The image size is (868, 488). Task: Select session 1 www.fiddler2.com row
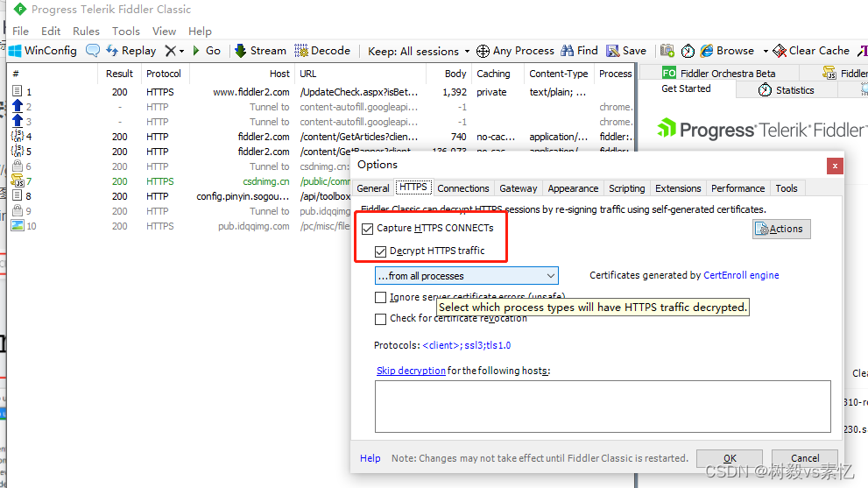(x=321, y=92)
